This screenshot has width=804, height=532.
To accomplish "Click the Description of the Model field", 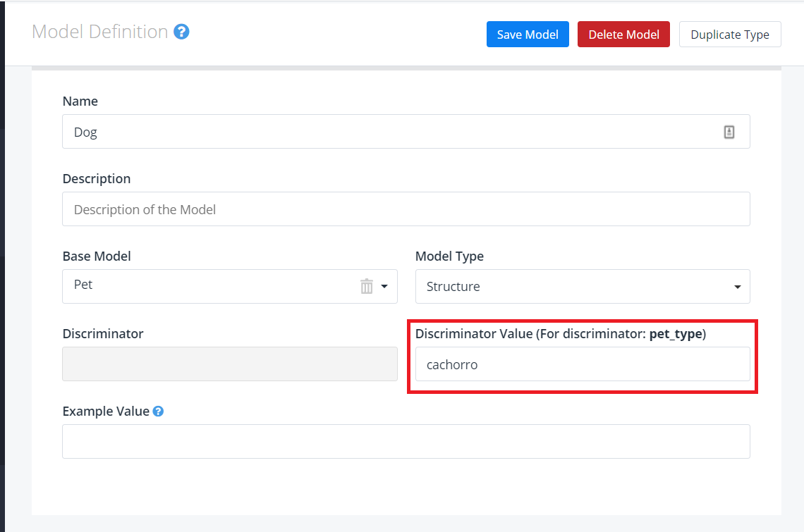I will pyautogui.click(x=406, y=209).
